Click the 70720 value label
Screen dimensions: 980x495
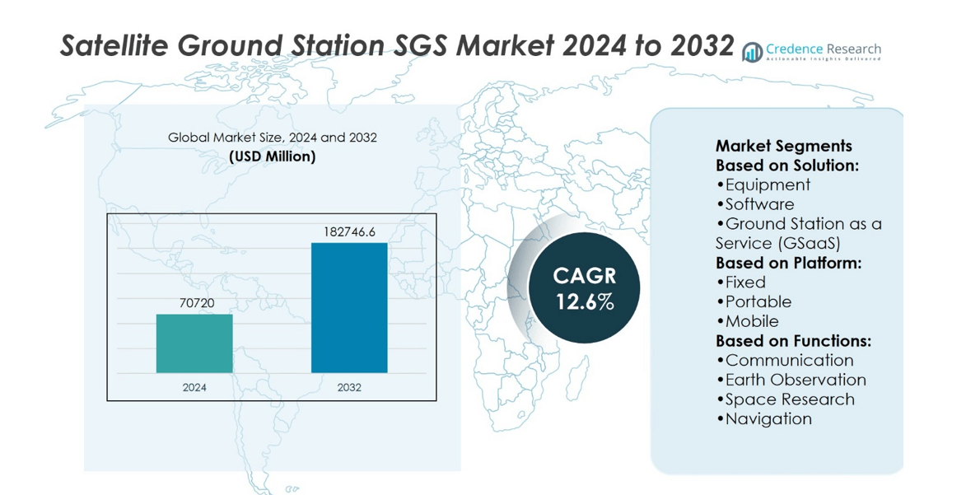point(197,303)
